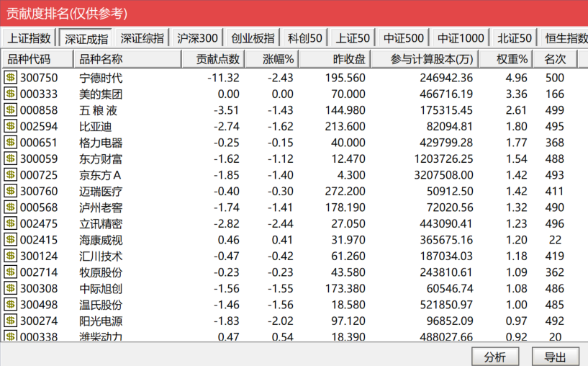Open the 中证500 tab
The width and height of the screenshot is (588, 366).
tap(404, 38)
